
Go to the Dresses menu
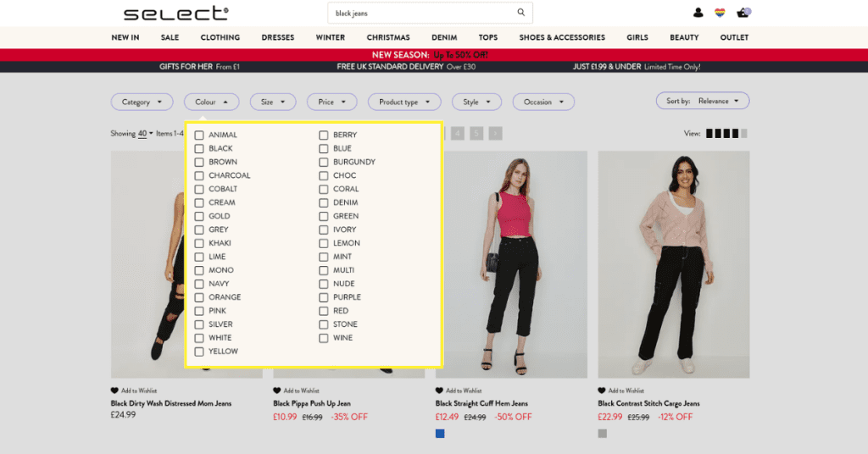pyautogui.click(x=278, y=37)
